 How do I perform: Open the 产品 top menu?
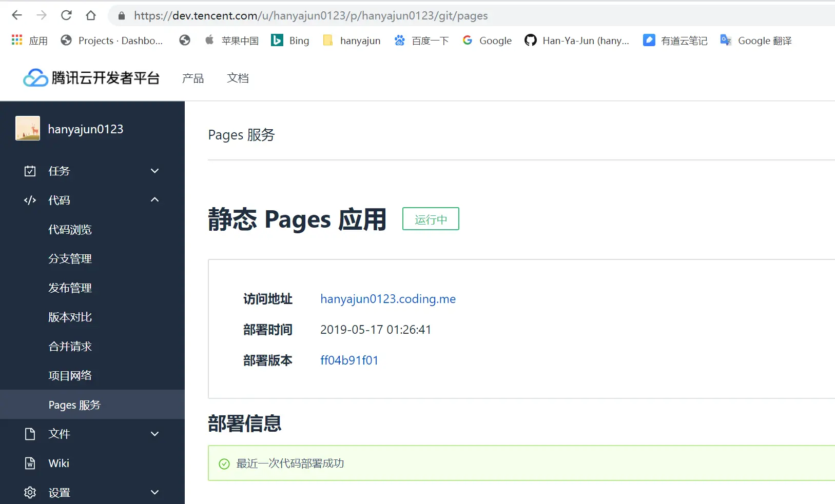pyautogui.click(x=193, y=78)
